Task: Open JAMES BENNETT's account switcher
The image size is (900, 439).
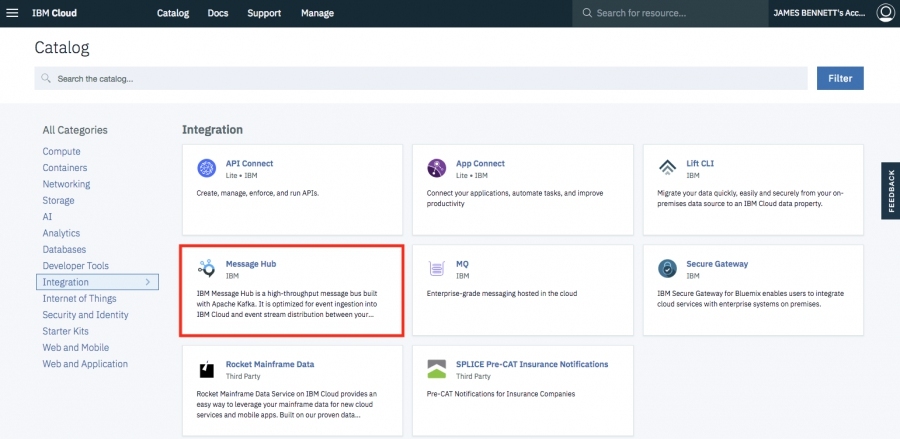Action: pos(819,13)
